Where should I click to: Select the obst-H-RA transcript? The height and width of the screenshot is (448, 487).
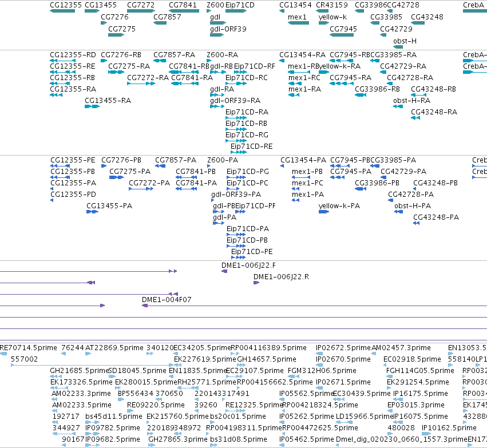point(398,106)
